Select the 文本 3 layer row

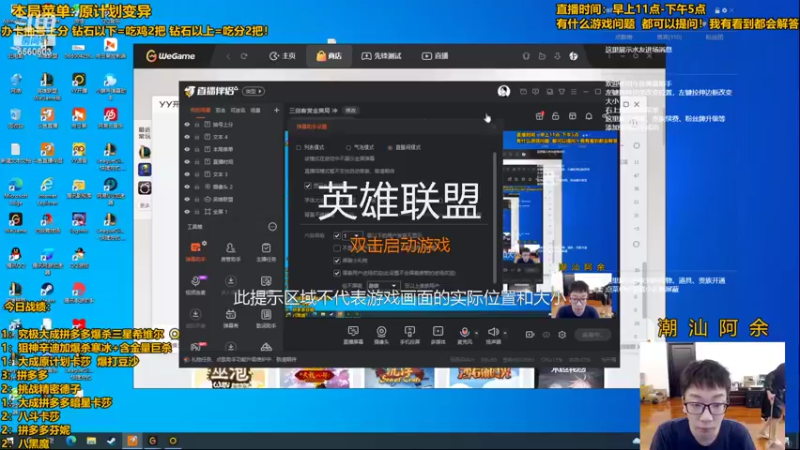231,174
